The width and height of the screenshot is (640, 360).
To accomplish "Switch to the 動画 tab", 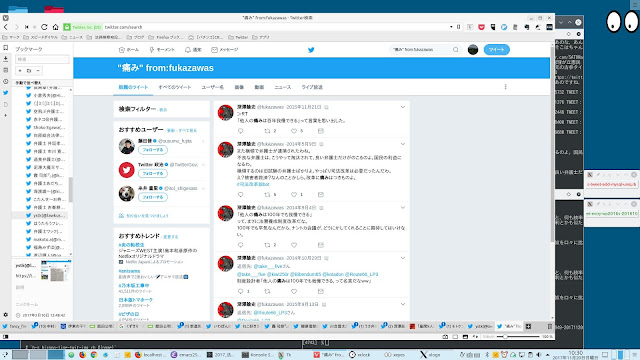I will click(x=259, y=87).
